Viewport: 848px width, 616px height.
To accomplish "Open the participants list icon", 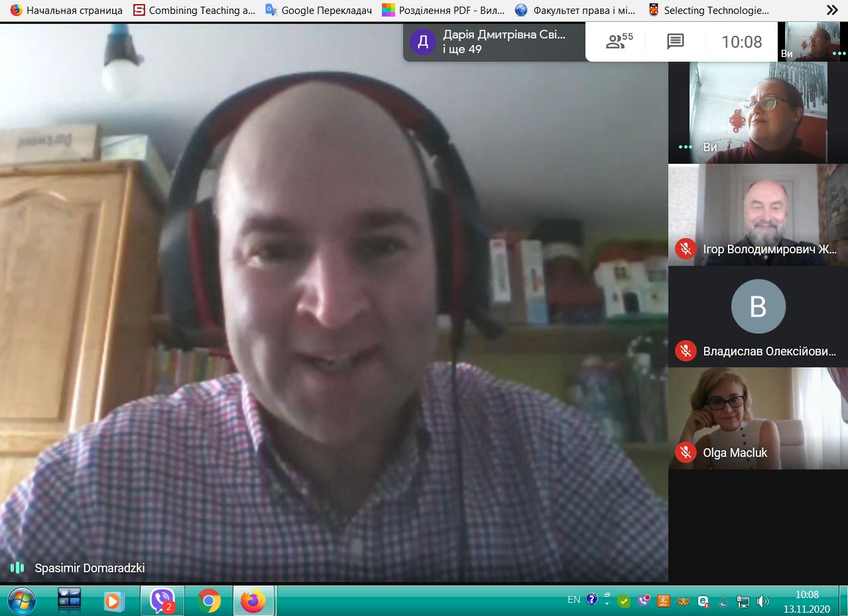I will (619, 42).
